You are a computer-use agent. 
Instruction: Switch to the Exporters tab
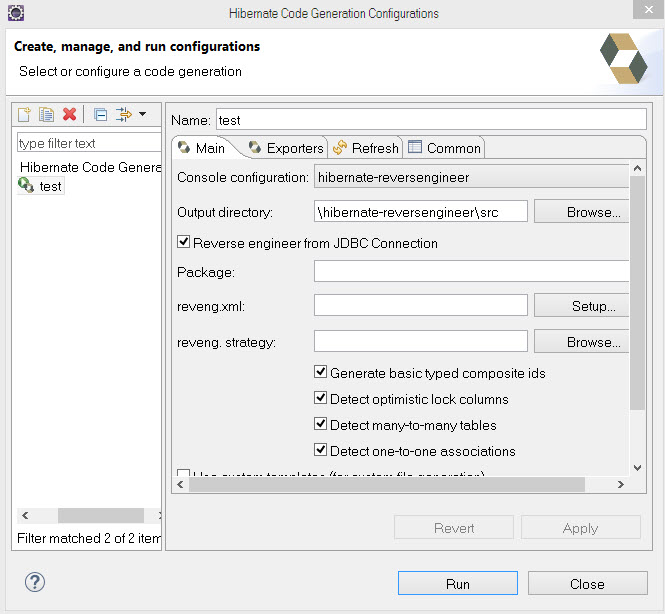tap(286, 148)
